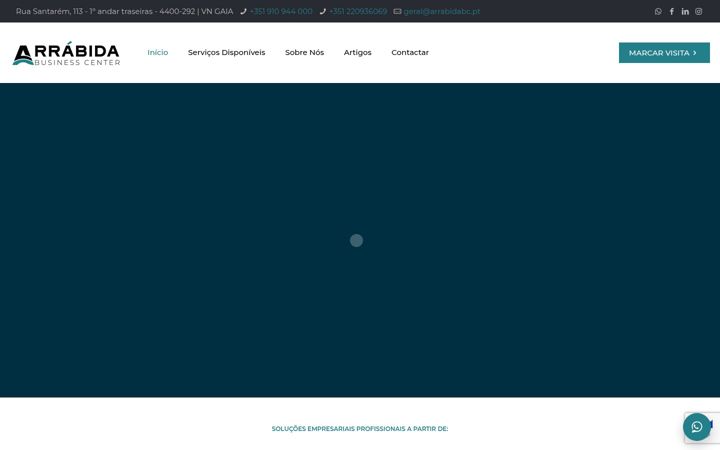Open the Serviços Disponíveis menu
720x450 pixels.
click(226, 52)
